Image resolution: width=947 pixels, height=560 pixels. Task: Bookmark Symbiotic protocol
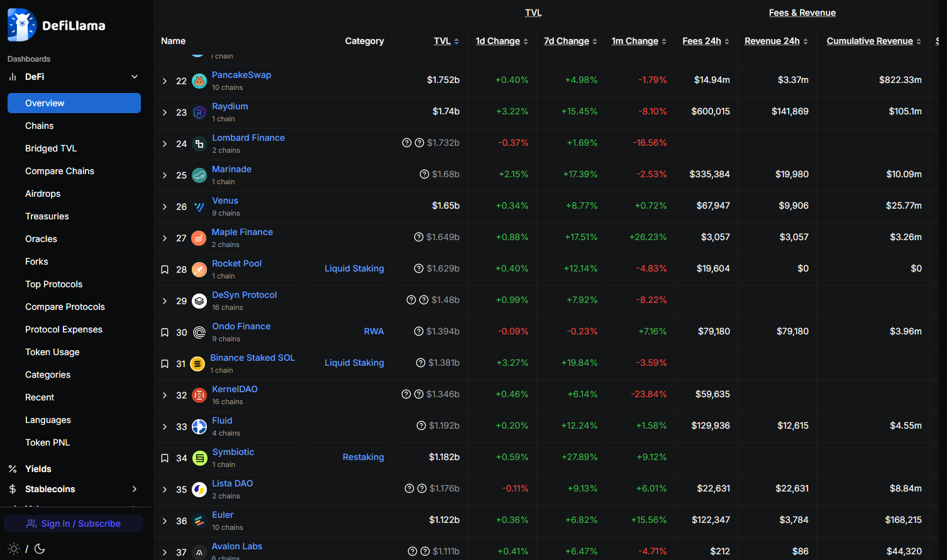pyautogui.click(x=165, y=458)
